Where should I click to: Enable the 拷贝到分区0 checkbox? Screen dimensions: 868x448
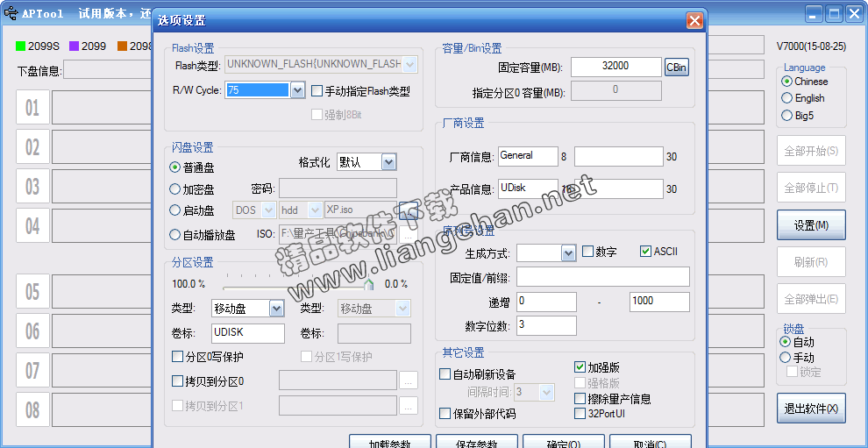177,381
